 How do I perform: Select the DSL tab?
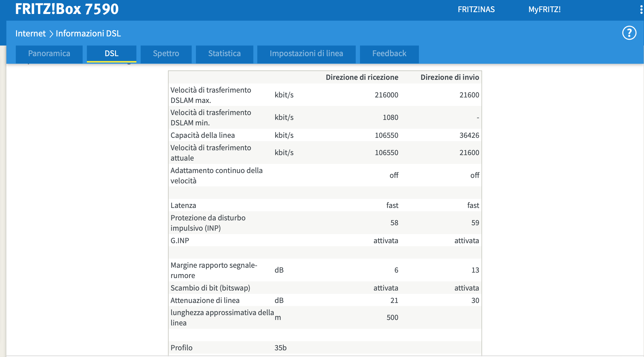pos(111,54)
